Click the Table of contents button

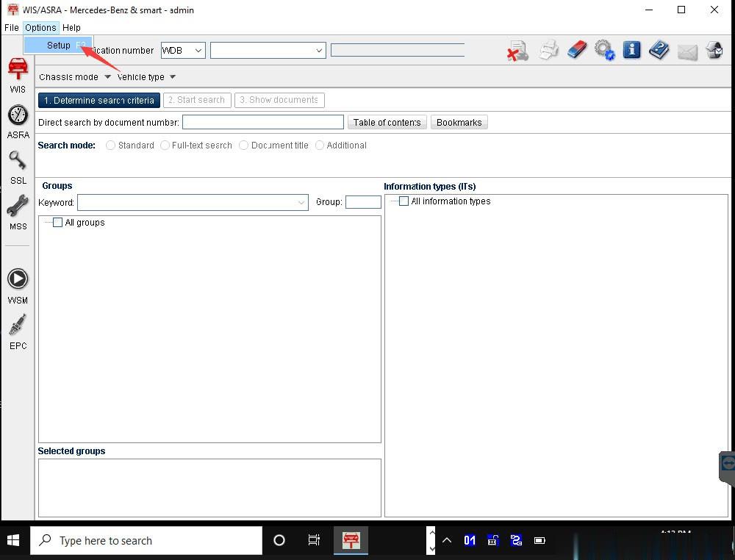click(387, 122)
